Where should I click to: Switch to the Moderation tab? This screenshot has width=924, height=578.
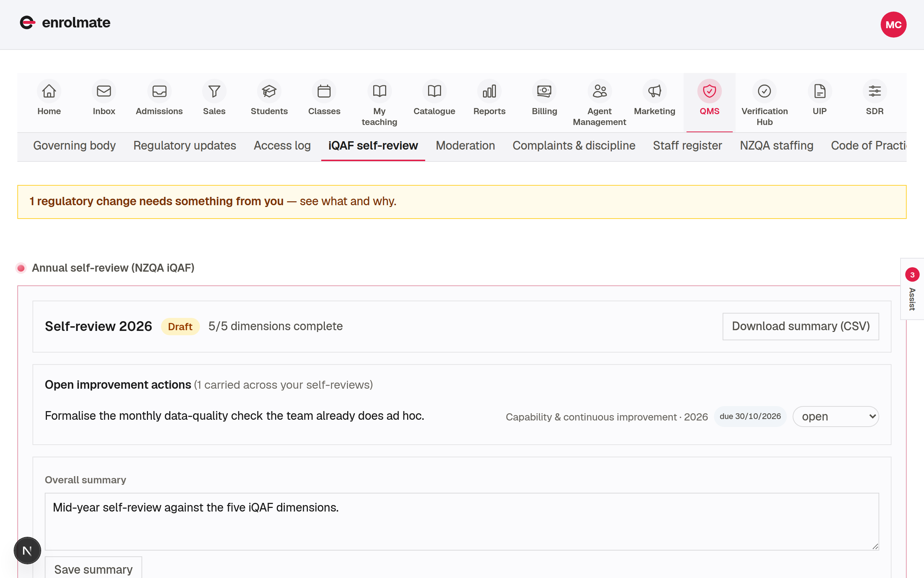(x=465, y=146)
